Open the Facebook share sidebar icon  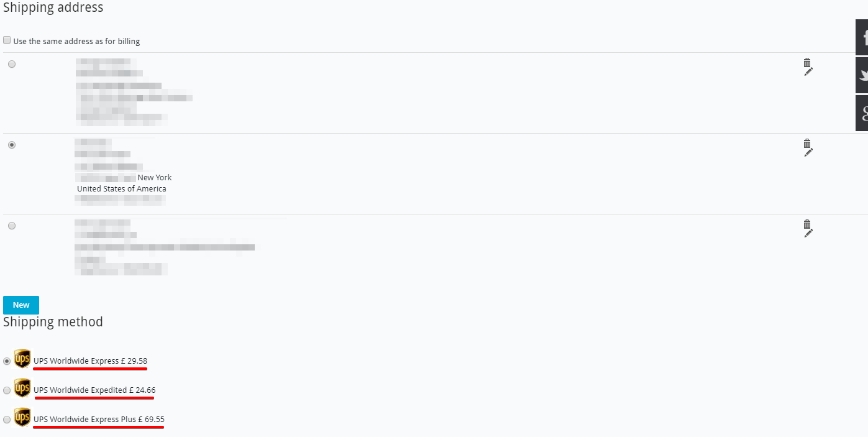[862, 38]
